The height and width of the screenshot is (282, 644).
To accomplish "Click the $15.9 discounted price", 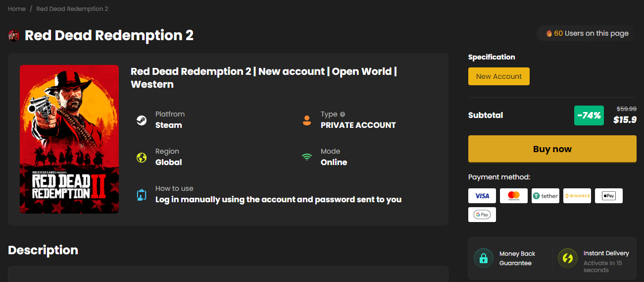I will [x=625, y=119].
